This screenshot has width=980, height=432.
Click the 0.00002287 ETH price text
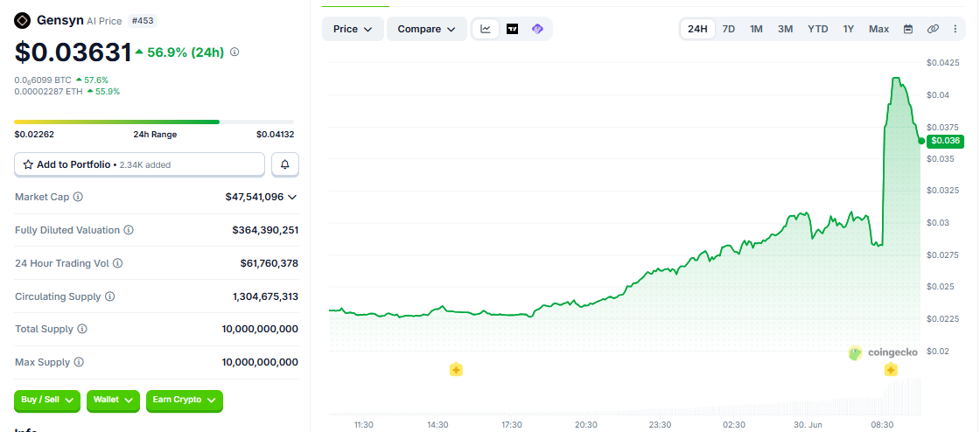tap(49, 91)
